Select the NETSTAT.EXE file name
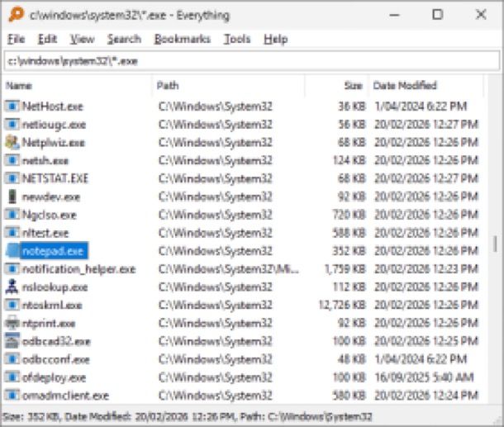Screen dimensions: 504x427 (x=55, y=178)
